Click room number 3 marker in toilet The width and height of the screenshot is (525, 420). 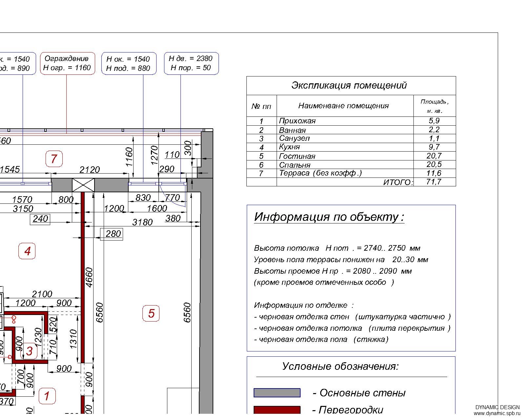point(30,351)
